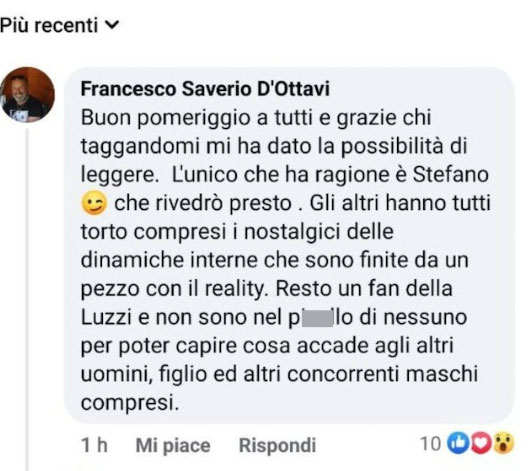Reply to the comment via Rispondi
Image resolution: width=532 pixels, height=471 pixels.
pos(277,445)
